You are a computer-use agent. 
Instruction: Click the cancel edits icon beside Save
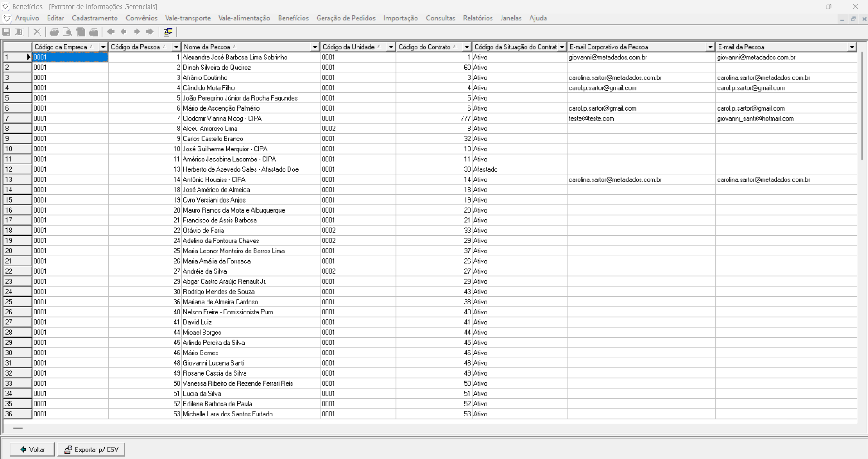pos(19,32)
